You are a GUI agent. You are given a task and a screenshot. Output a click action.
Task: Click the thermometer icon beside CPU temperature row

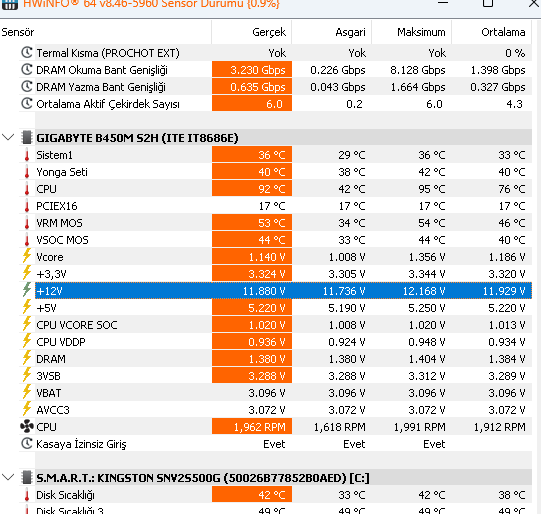pos(27,189)
